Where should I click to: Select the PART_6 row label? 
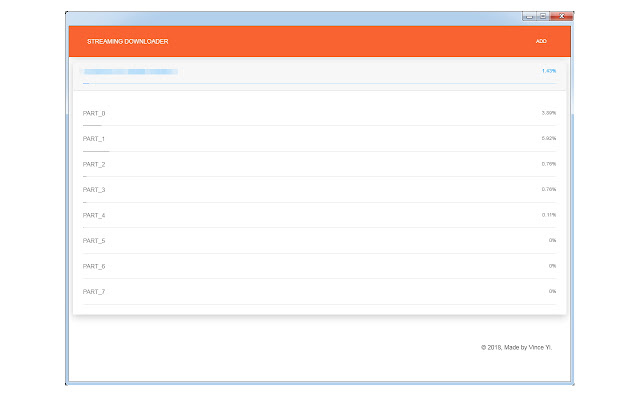pos(94,267)
